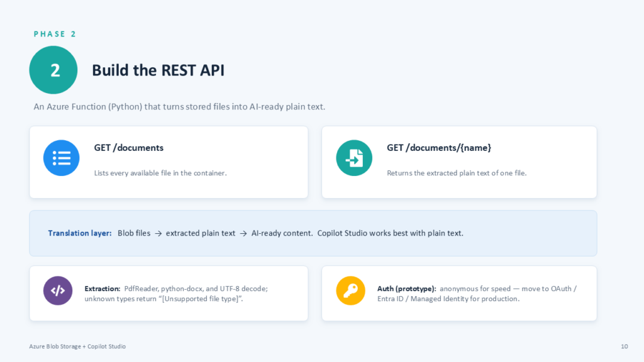The height and width of the screenshot is (362, 644).
Task: Click the Extraction bold label
Action: point(103,288)
